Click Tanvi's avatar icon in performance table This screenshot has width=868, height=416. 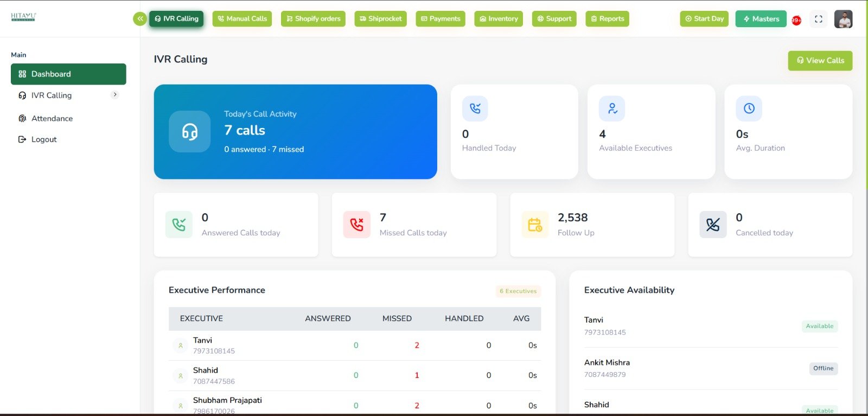[181, 345]
